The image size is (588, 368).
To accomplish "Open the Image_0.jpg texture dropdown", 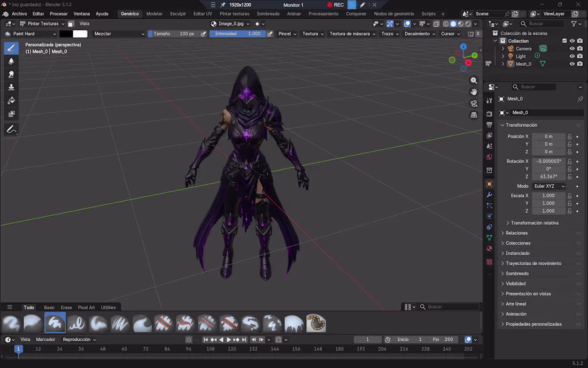I will click(231, 24).
